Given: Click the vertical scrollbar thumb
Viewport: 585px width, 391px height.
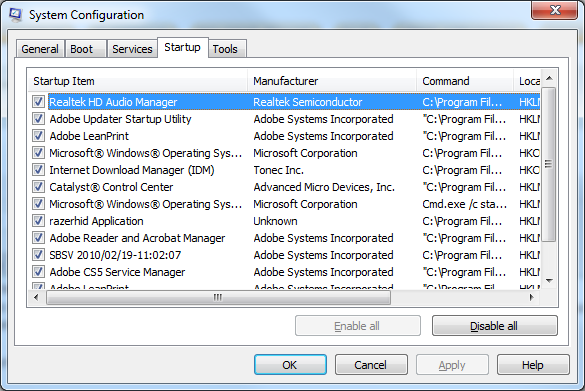Looking at the screenshot, I should 549,165.
